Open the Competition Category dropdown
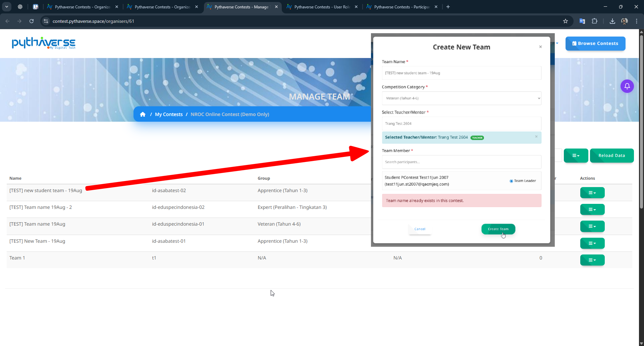This screenshot has height=346, width=644. point(461,98)
